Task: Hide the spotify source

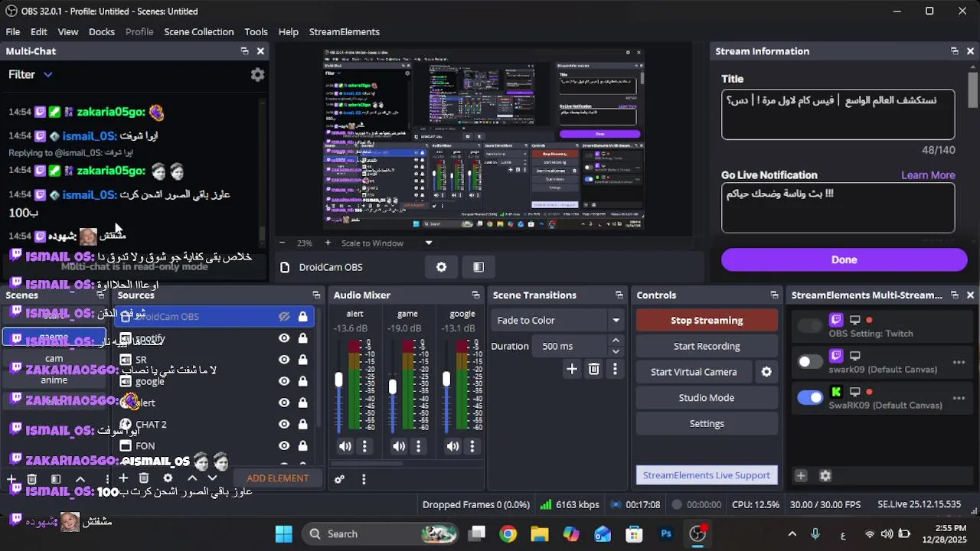Action: point(284,338)
